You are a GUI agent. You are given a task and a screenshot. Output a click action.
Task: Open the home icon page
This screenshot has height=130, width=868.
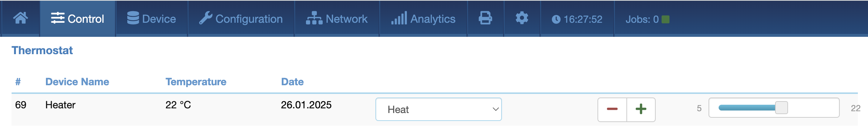point(21,18)
